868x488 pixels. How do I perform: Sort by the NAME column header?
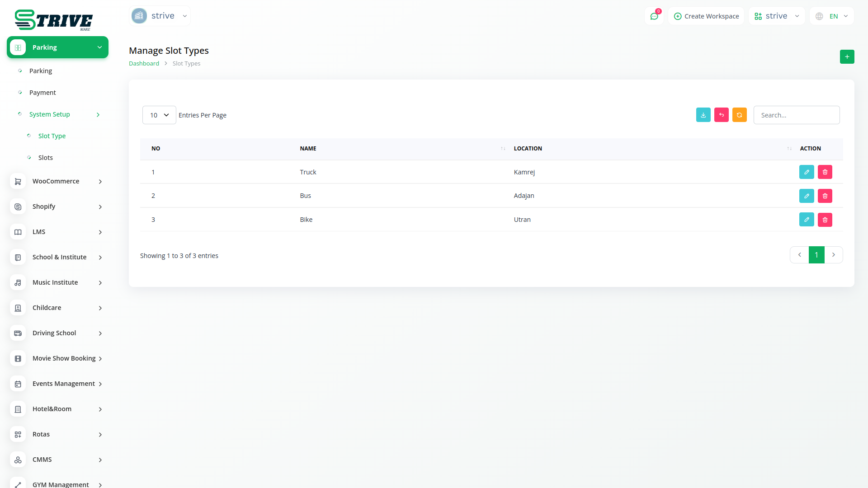point(308,149)
